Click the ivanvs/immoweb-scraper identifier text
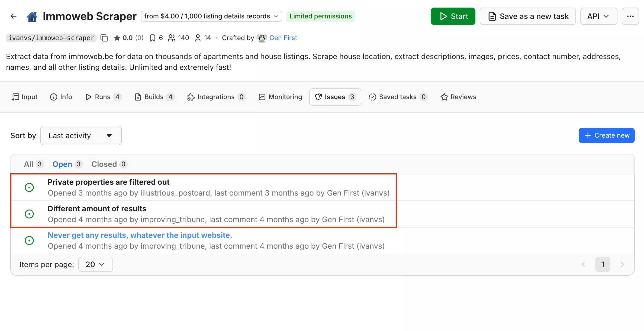Screen dimensions: 644x331 [51, 38]
